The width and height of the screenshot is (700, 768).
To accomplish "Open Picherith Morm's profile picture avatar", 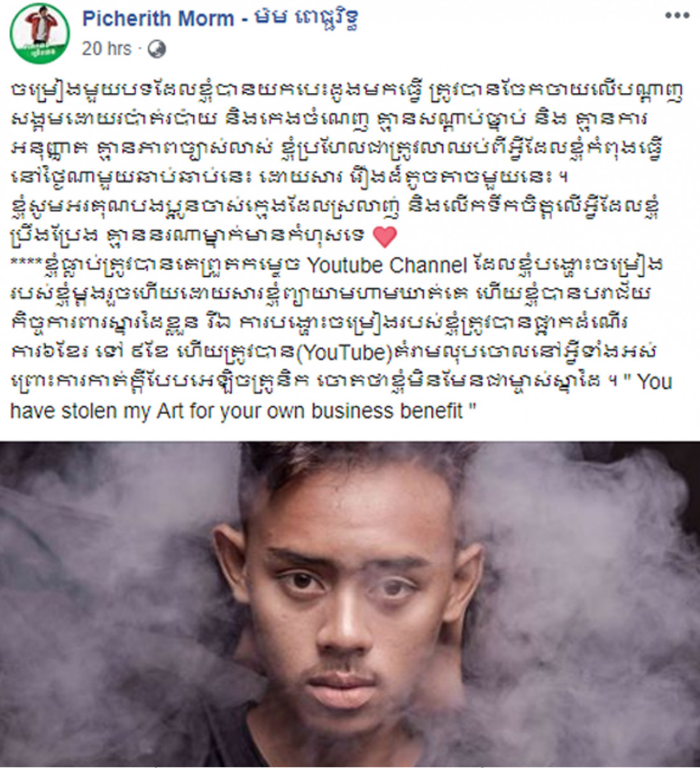I will 39,33.
